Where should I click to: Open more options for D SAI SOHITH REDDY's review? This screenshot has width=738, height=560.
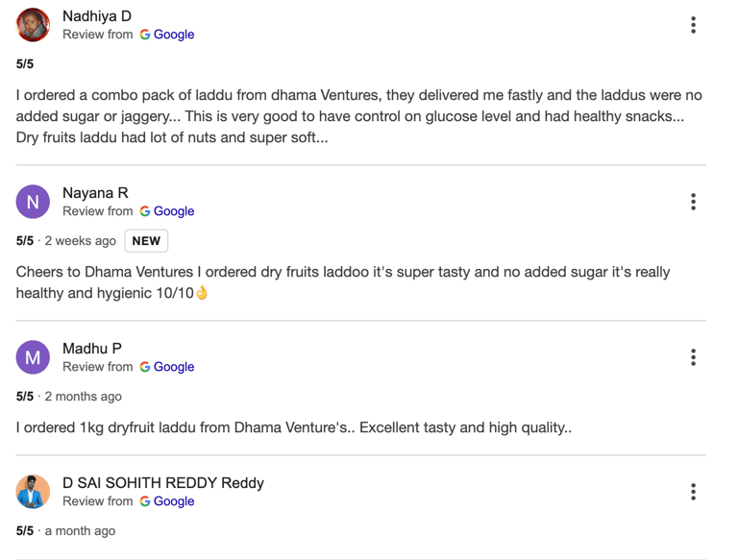click(693, 492)
